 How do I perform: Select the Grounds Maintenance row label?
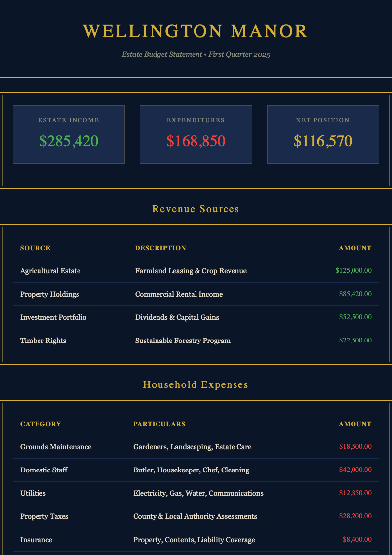click(x=56, y=447)
